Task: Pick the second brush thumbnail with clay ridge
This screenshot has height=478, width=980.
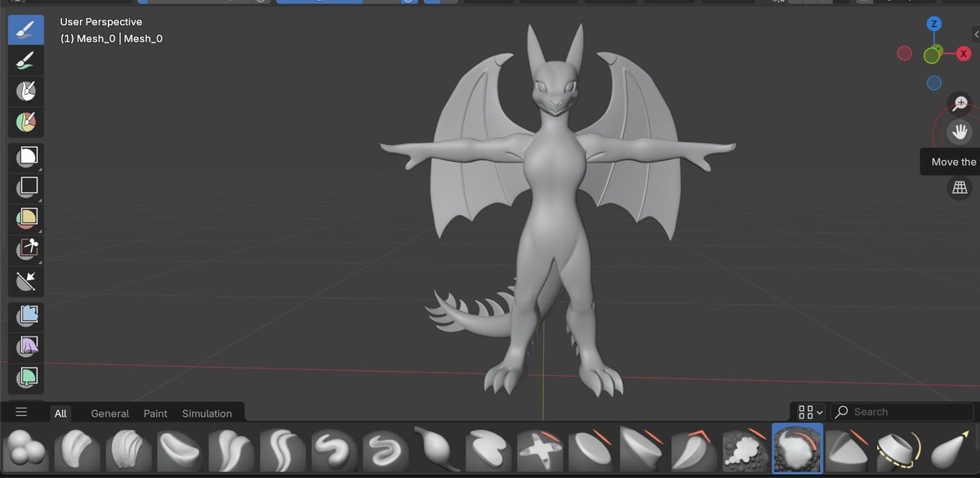Action: [x=79, y=449]
